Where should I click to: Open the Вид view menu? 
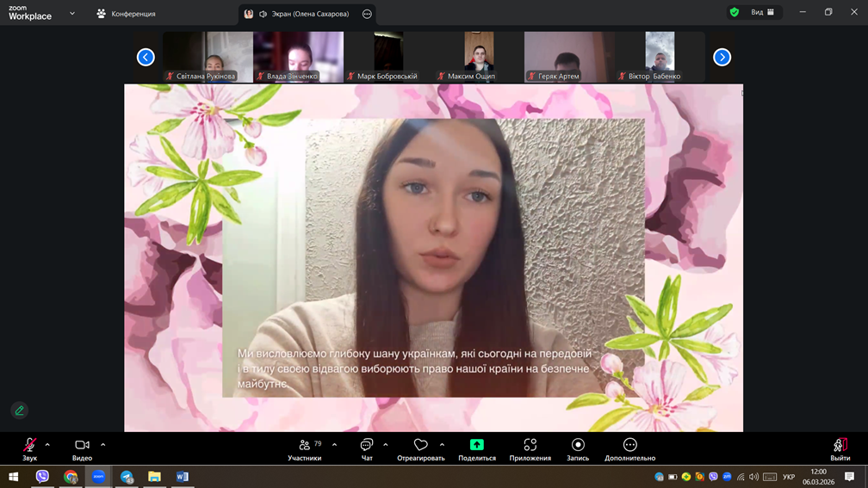click(762, 12)
